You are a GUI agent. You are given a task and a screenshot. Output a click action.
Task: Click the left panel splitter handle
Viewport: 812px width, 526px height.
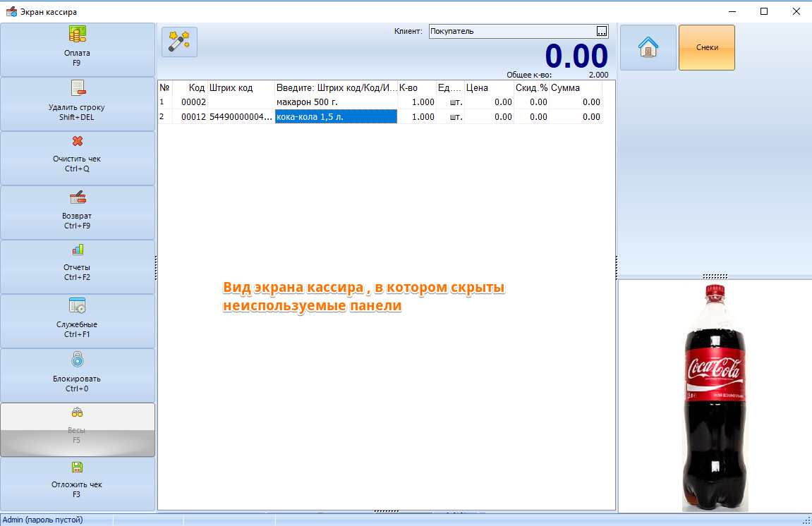coord(156,268)
